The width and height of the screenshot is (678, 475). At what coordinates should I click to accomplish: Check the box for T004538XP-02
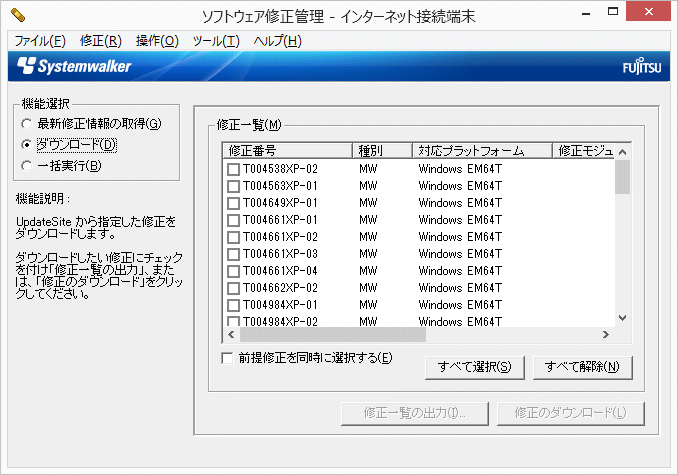tap(233, 169)
